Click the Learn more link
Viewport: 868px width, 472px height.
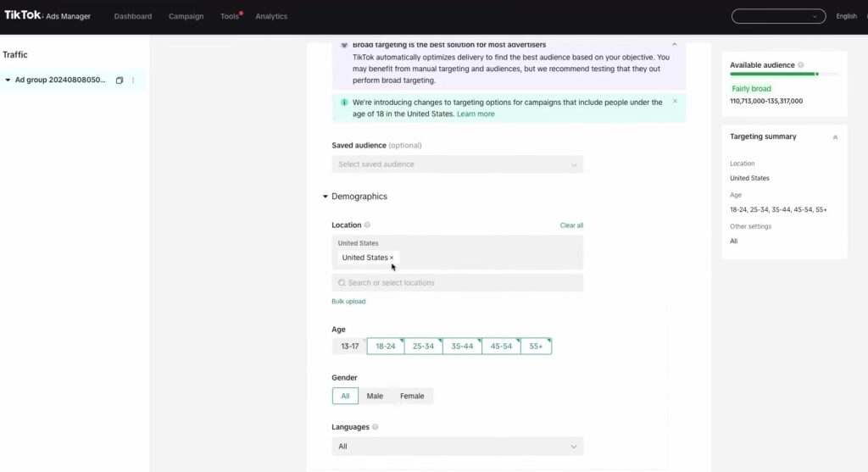coord(476,114)
